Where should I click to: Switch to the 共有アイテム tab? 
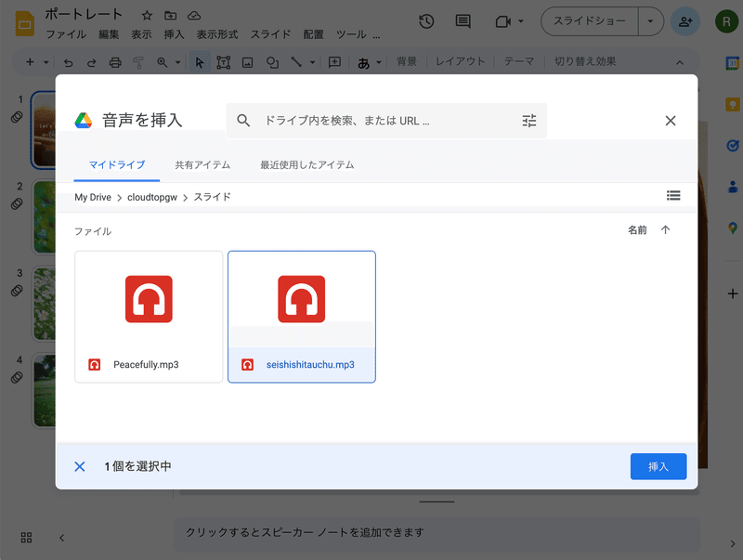[x=202, y=165]
